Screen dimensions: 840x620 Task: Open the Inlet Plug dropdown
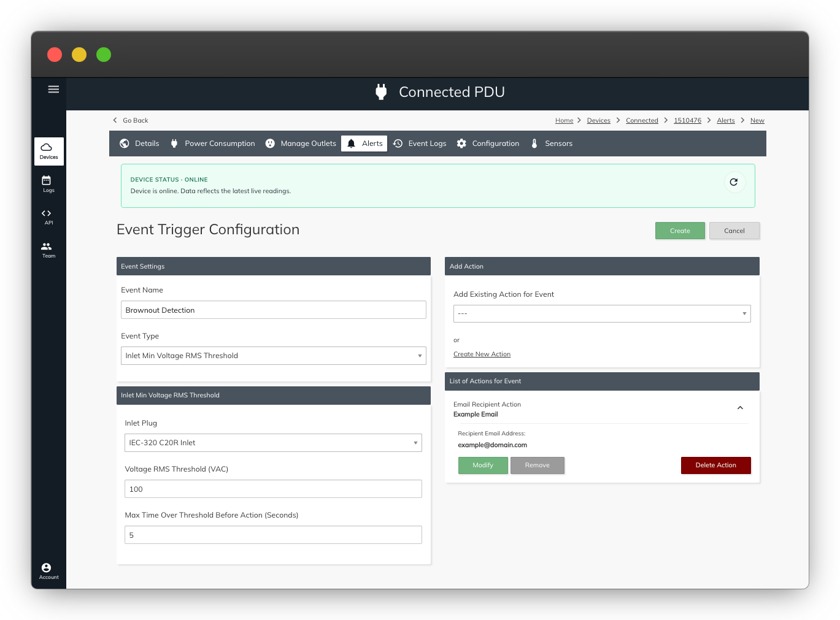coord(274,443)
